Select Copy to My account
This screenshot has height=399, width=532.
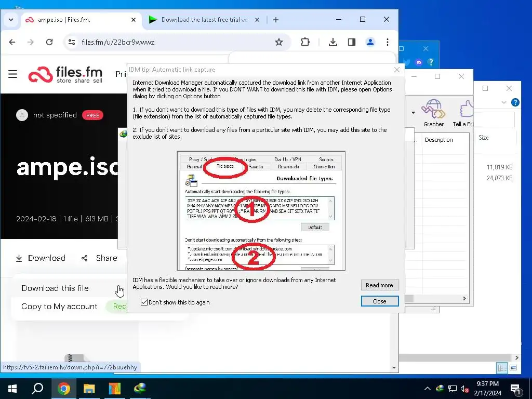(59, 307)
